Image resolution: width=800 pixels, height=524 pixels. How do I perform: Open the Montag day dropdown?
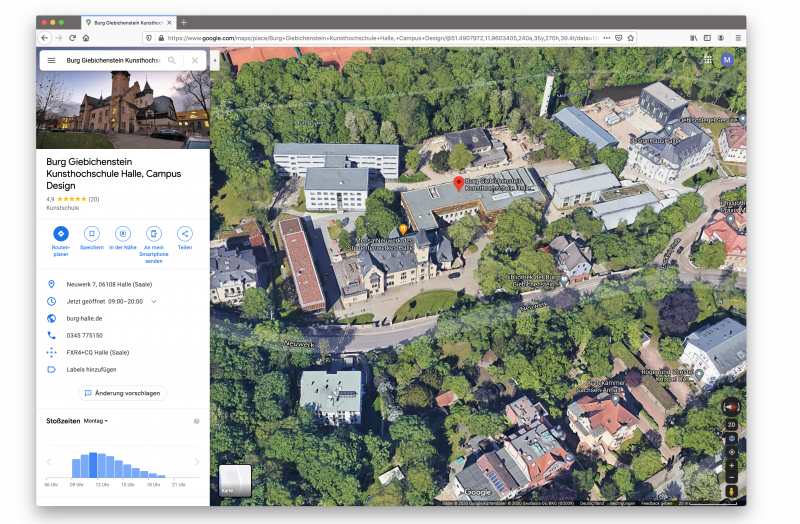tap(96, 421)
